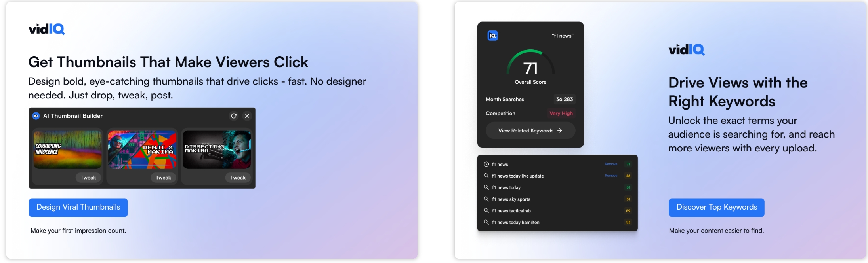
Task: Open the 'Denji & Makima' thumbnail image
Action: [x=142, y=149]
